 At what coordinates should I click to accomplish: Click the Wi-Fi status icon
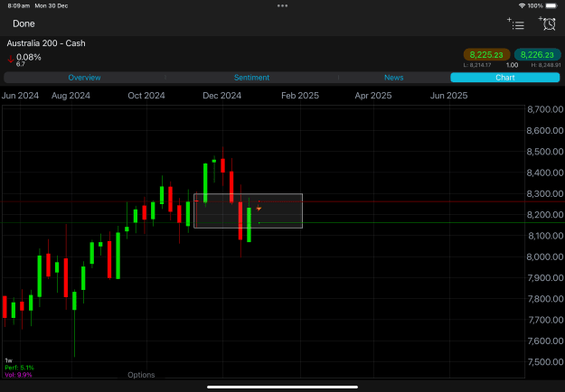coord(522,5)
